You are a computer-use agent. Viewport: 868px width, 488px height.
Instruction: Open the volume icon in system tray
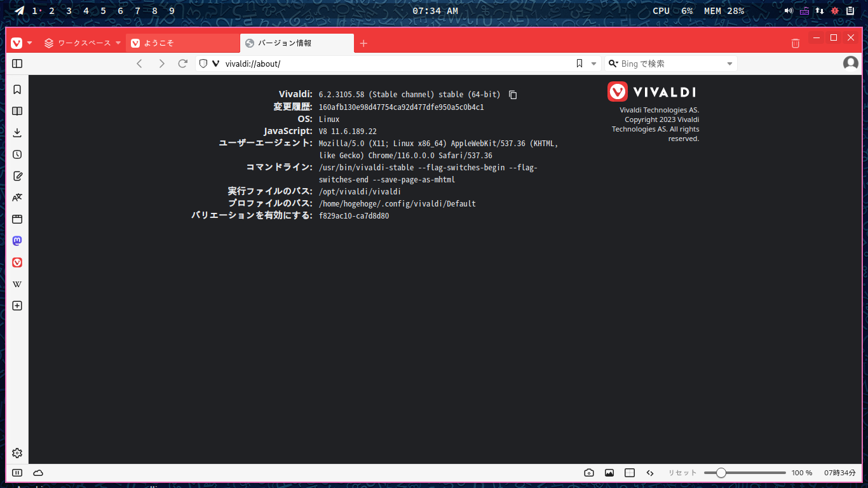click(x=789, y=11)
